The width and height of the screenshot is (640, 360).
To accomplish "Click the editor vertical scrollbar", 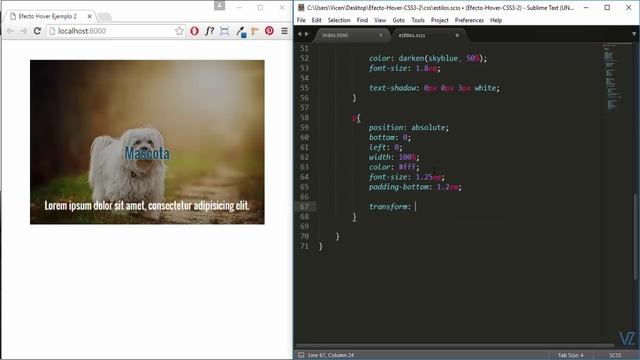I will [636, 237].
